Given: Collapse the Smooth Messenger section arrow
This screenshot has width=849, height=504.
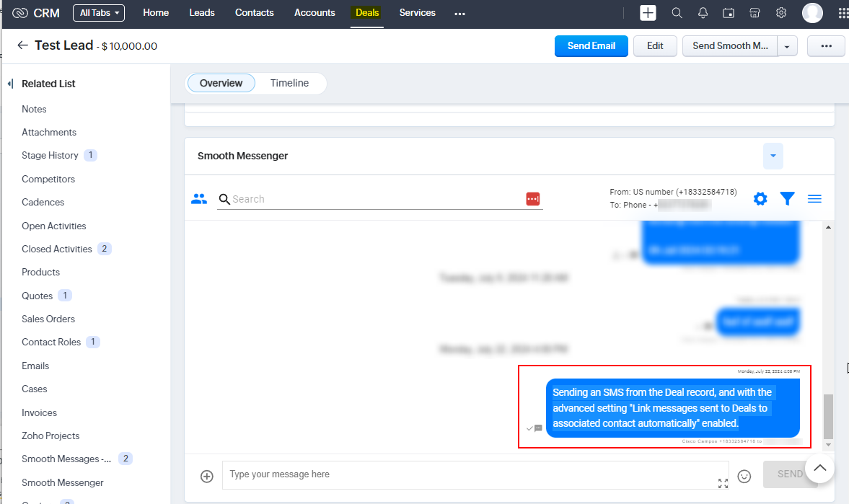Looking at the screenshot, I should pyautogui.click(x=773, y=156).
